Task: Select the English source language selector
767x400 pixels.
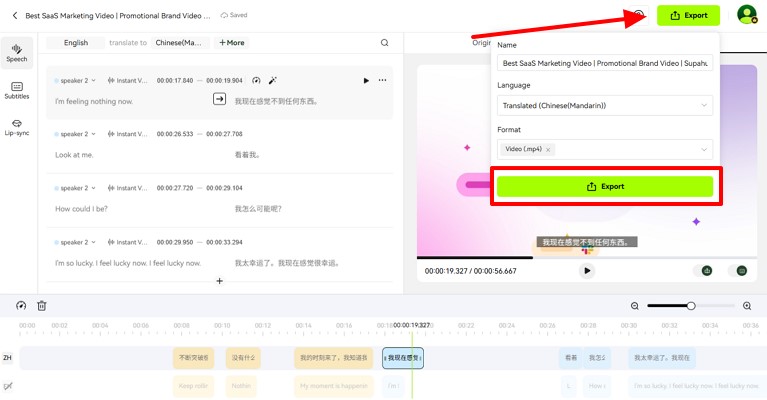Action: click(x=76, y=43)
